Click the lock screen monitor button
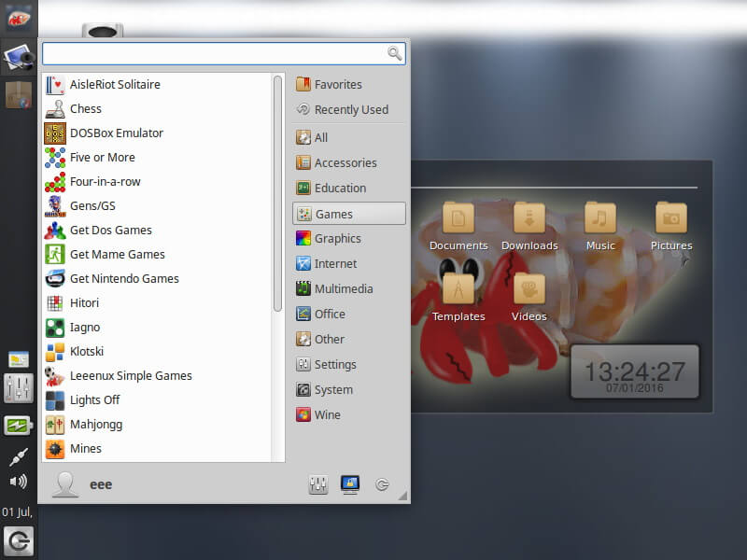747x560 pixels. pos(350,484)
